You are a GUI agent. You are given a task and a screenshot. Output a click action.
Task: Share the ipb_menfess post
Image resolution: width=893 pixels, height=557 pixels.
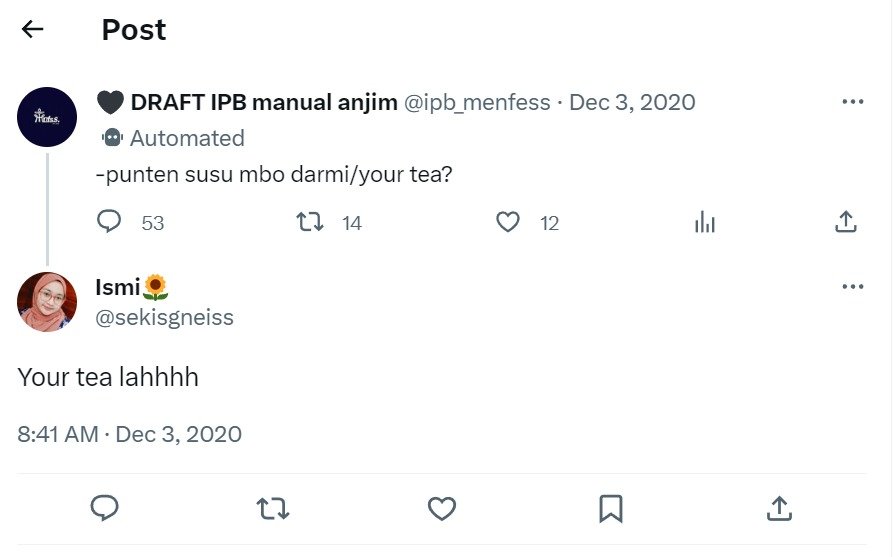(846, 222)
